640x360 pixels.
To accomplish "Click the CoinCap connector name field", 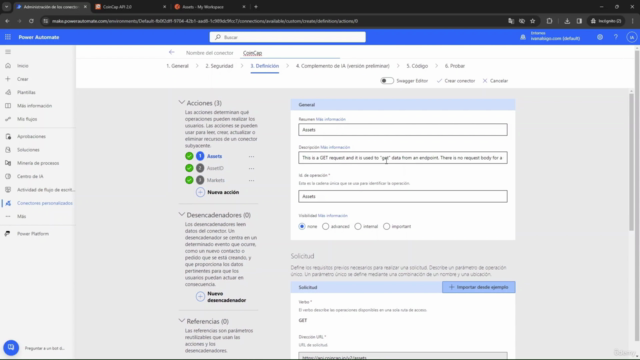I will [x=290, y=53].
